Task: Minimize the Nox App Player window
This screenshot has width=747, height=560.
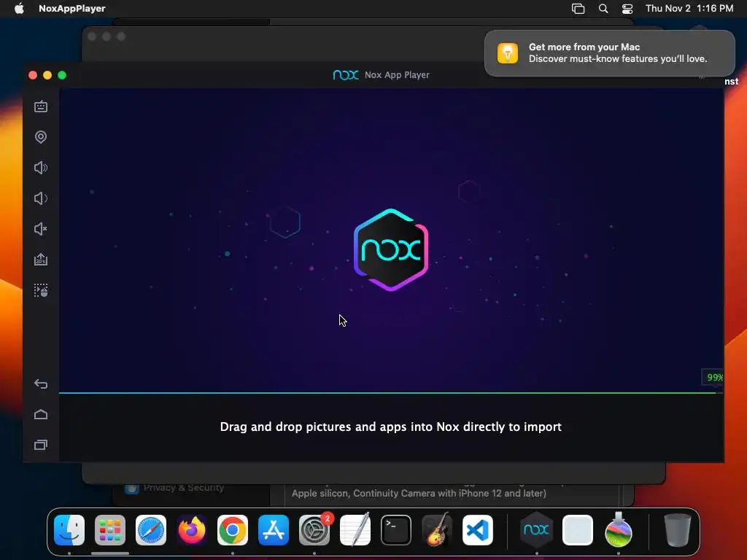Action: click(47, 75)
